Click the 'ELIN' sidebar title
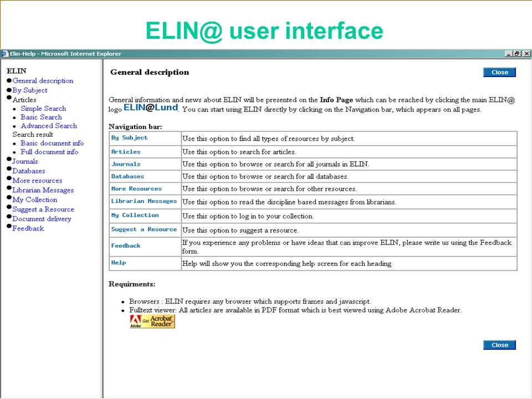 click(16, 71)
